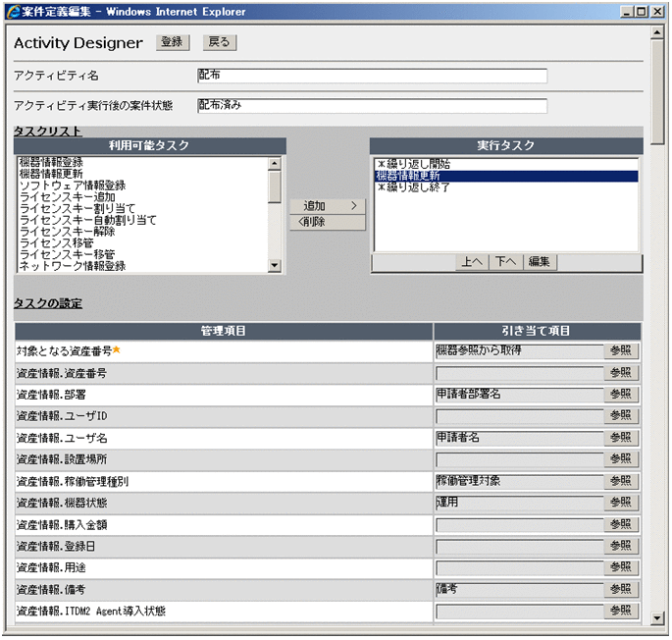Click the 追加 > button
672x640 pixels.
tap(328, 206)
